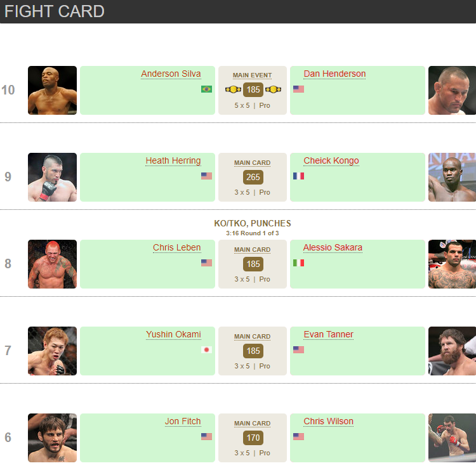The height and width of the screenshot is (468, 476).
Task: Click Dan Henderson's fighter photo
Action: (452, 90)
